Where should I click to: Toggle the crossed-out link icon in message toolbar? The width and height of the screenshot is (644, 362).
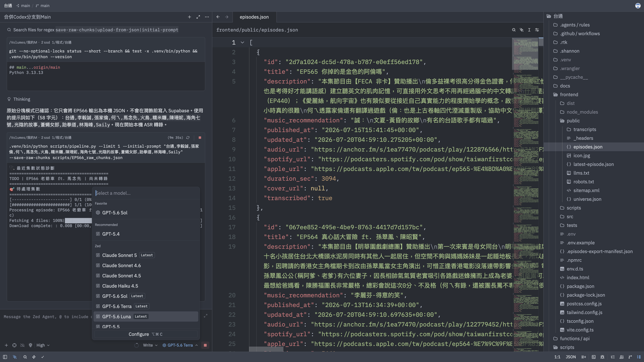(x=22, y=345)
